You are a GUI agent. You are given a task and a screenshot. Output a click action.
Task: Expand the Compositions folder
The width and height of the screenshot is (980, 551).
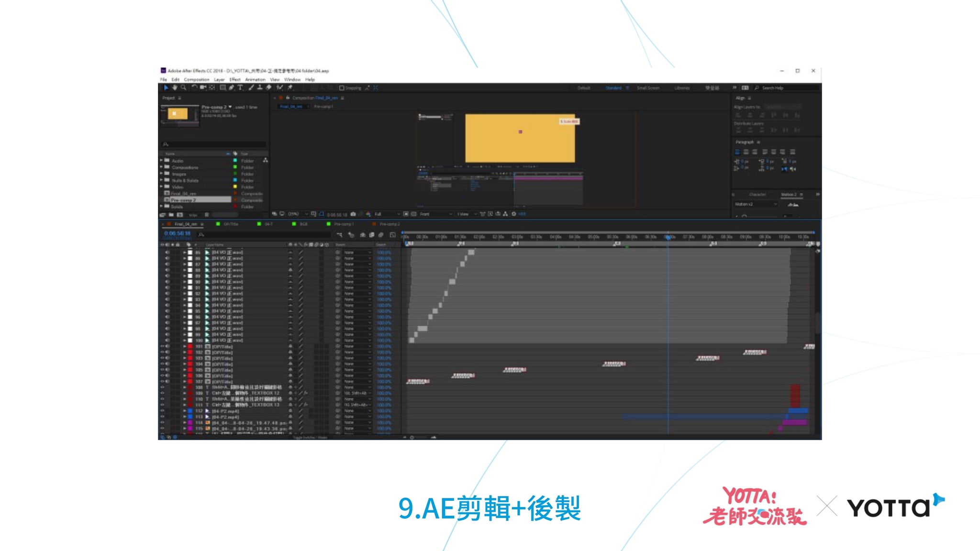click(161, 167)
